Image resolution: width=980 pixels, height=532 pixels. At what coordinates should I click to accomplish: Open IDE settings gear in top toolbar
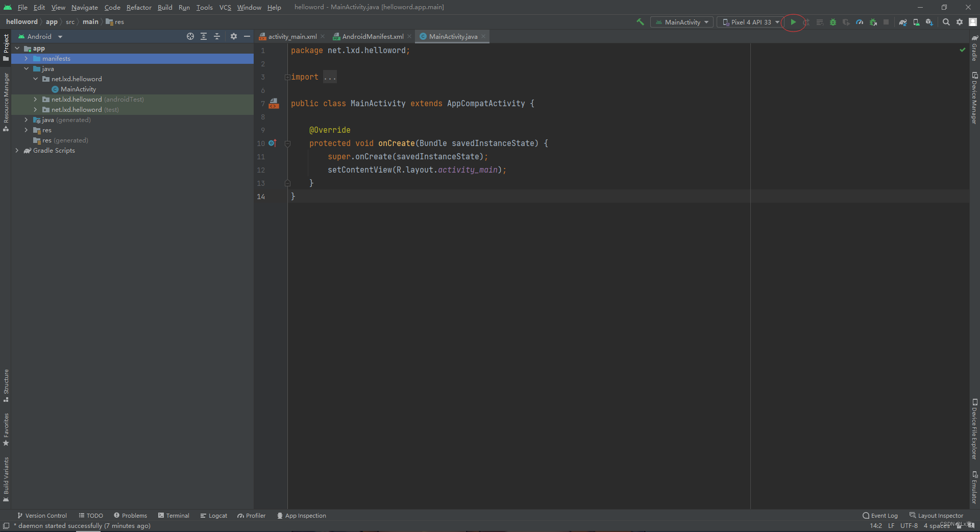pyautogui.click(x=960, y=22)
